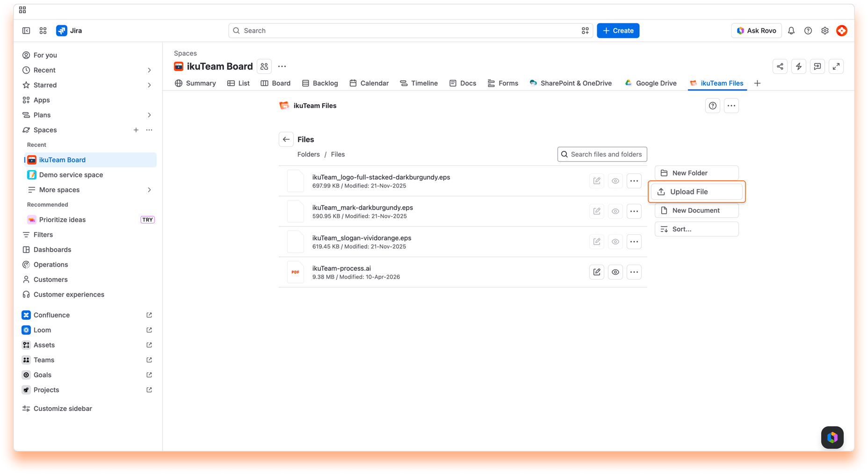
Task: Open the user profile avatar
Action: [842, 30]
